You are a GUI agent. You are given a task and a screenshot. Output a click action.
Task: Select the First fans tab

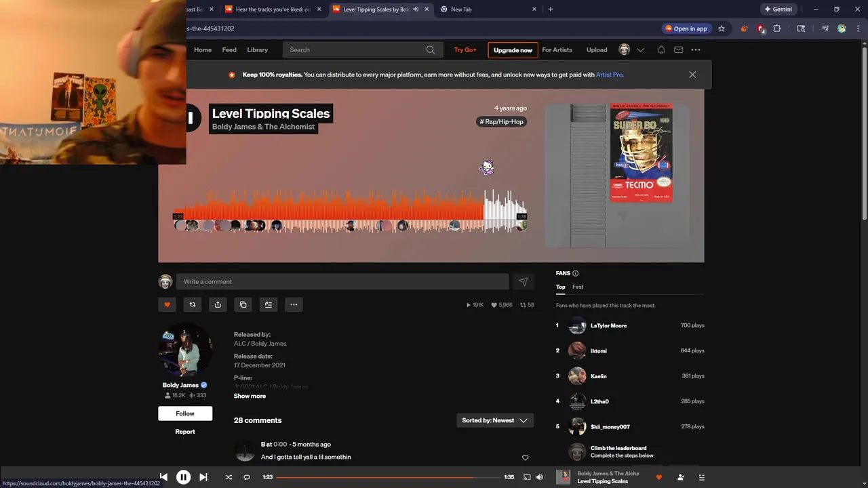pos(578,287)
